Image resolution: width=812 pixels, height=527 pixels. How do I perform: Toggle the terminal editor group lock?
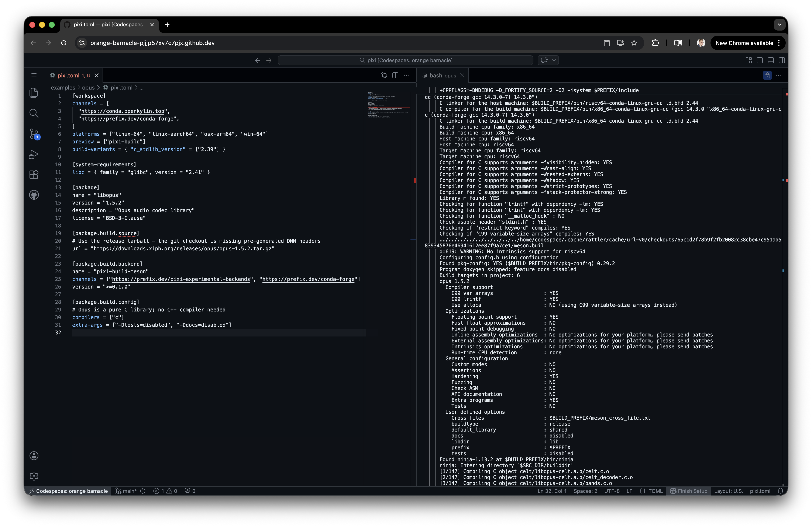tap(767, 75)
